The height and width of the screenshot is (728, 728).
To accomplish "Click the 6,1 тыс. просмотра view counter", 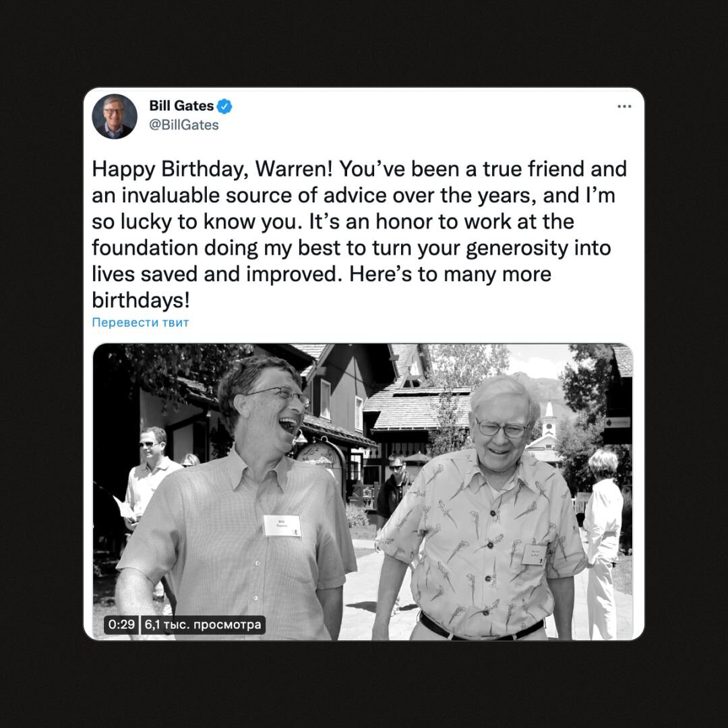I will 203,624.
